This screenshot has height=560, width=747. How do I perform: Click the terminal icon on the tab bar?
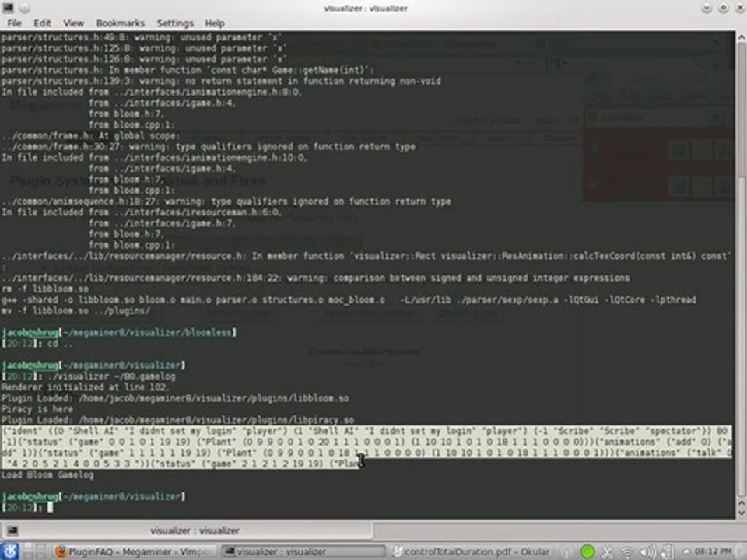[12, 530]
